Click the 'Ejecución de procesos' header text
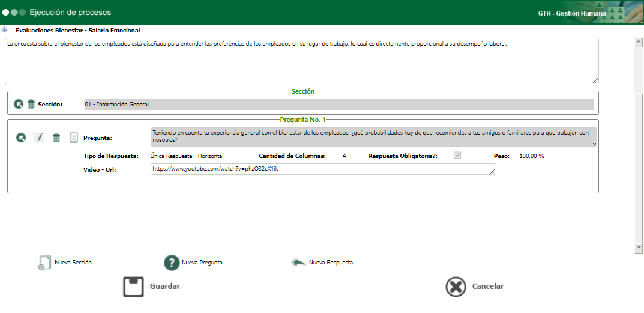 click(x=70, y=13)
